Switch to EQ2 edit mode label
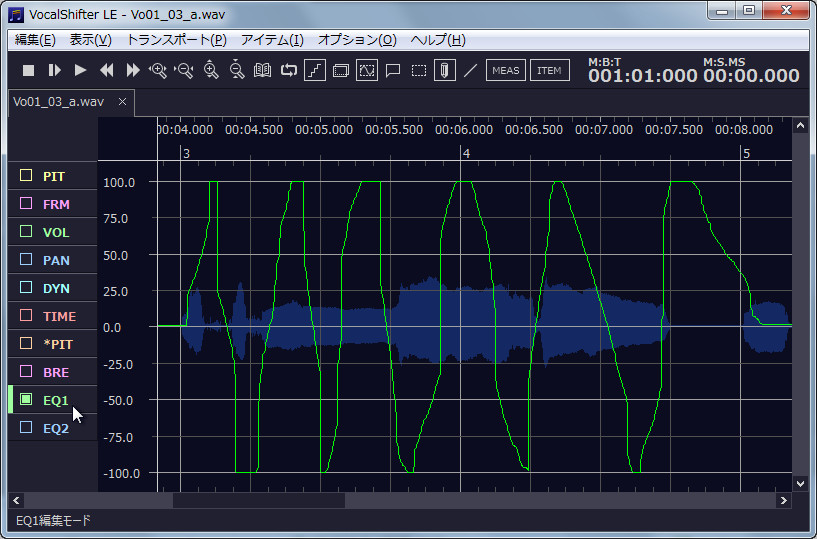The height and width of the screenshot is (539, 817). click(x=56, y=428)
